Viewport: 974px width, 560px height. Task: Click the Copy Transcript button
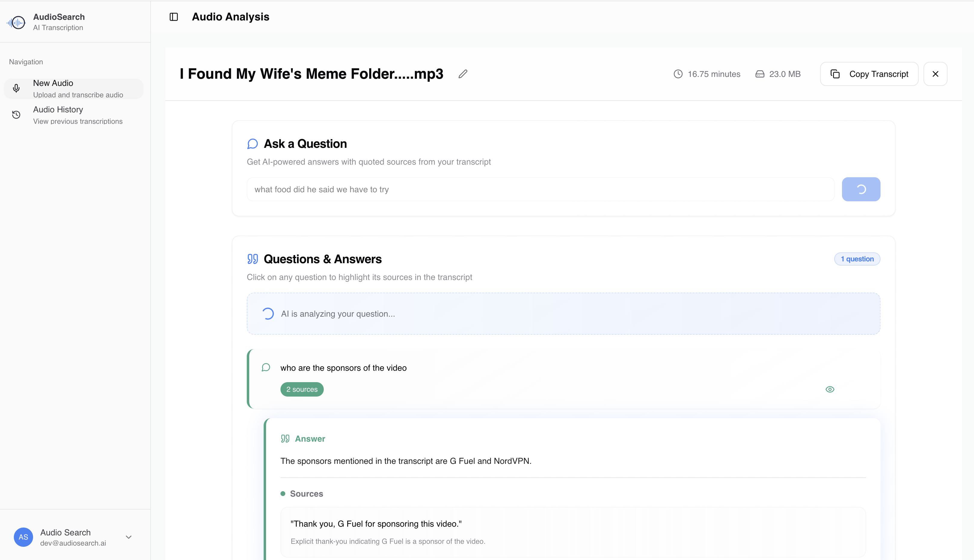point(869,74)
